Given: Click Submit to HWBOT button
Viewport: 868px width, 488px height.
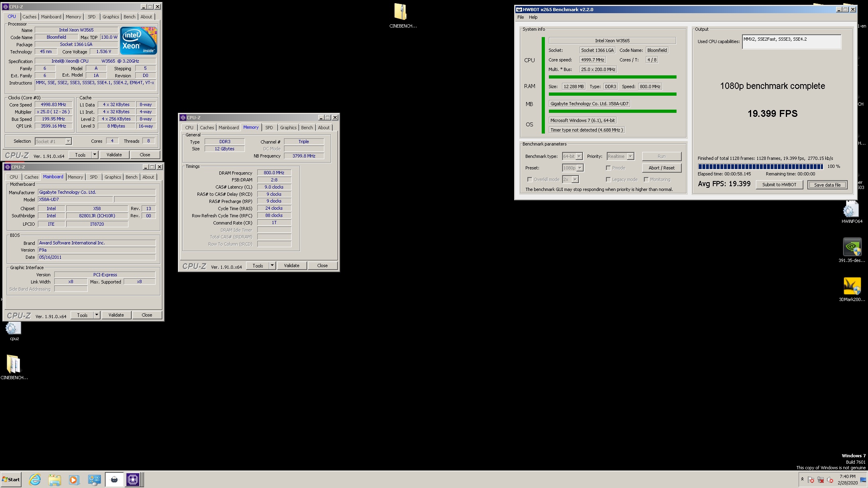Looking at the screenshot, I should (779, 185).
